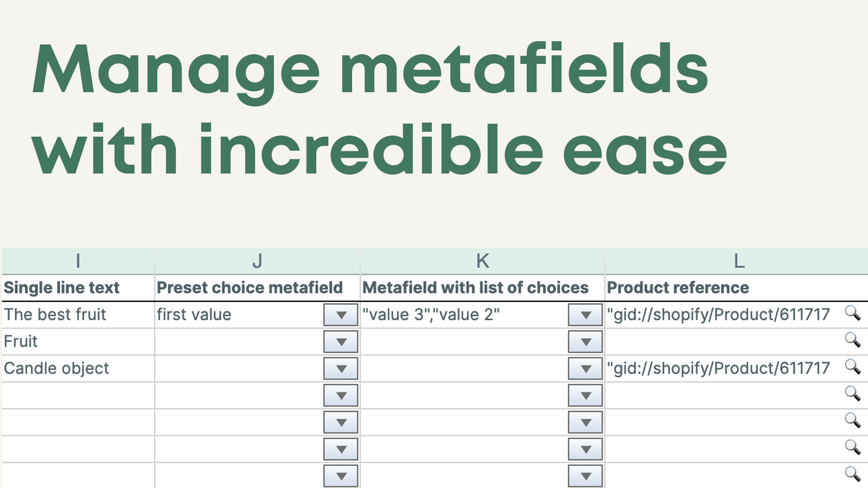The height and width of the screenshot is (488, 868).
Task: Select the cell containing "The best fruit"
Action: tap(55, 314)
